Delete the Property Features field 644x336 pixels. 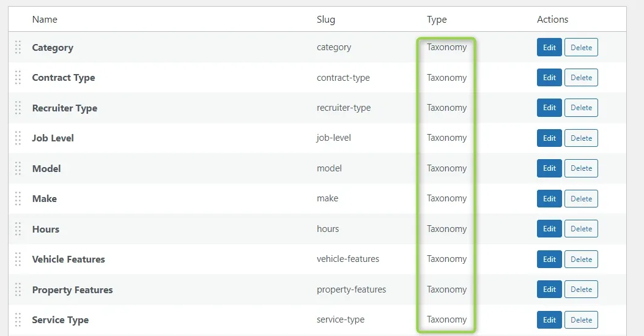tap(581, 289)
